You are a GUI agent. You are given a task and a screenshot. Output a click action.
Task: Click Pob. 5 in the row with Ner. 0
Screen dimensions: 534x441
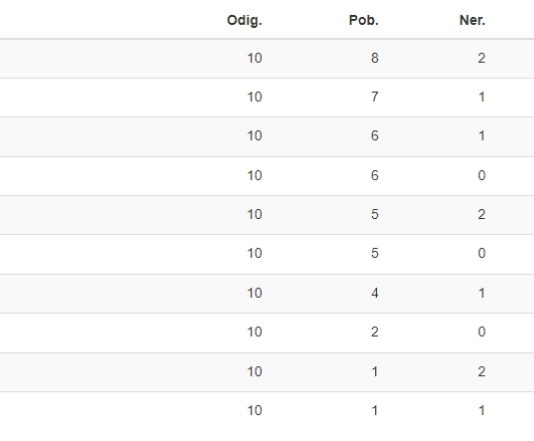tap(375, 253)
